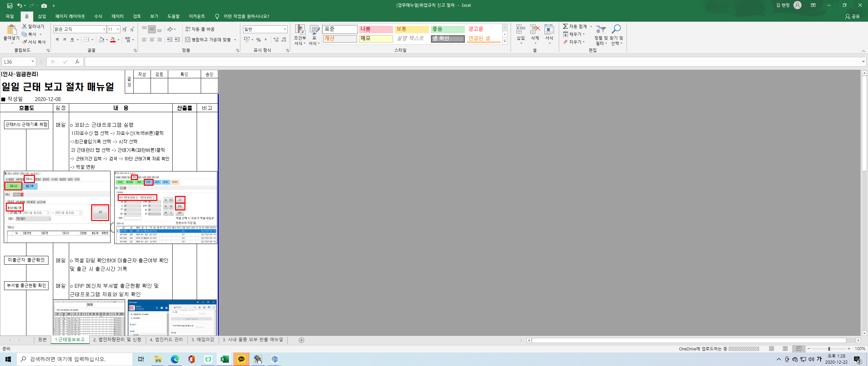
Task: Expand the cell styles gallery
Action: pos(505,41)
